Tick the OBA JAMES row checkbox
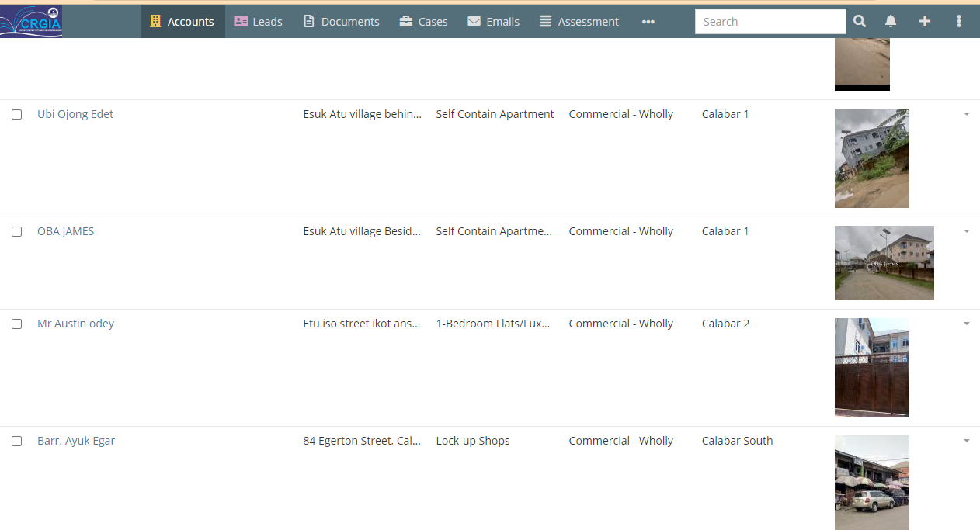The height and width of the screenshot is (530, 980). (16, 231)
